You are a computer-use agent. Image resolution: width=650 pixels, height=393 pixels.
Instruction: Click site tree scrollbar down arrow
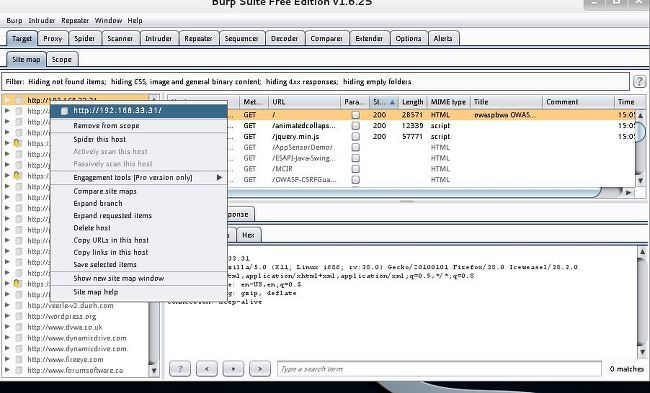(153, 370)
